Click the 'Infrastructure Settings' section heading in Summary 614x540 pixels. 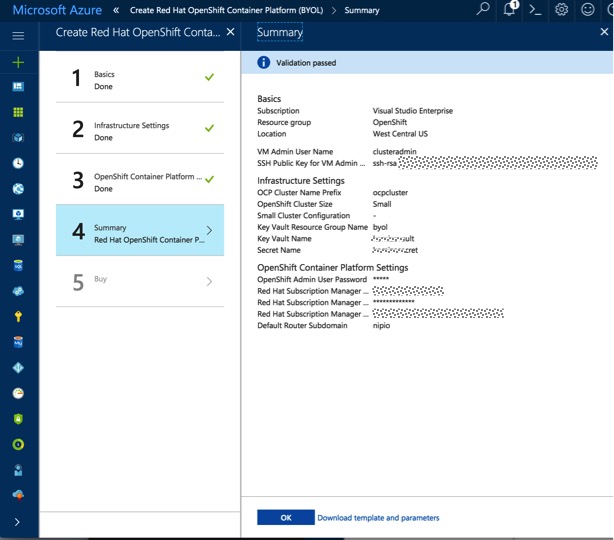tap(301, 181)
